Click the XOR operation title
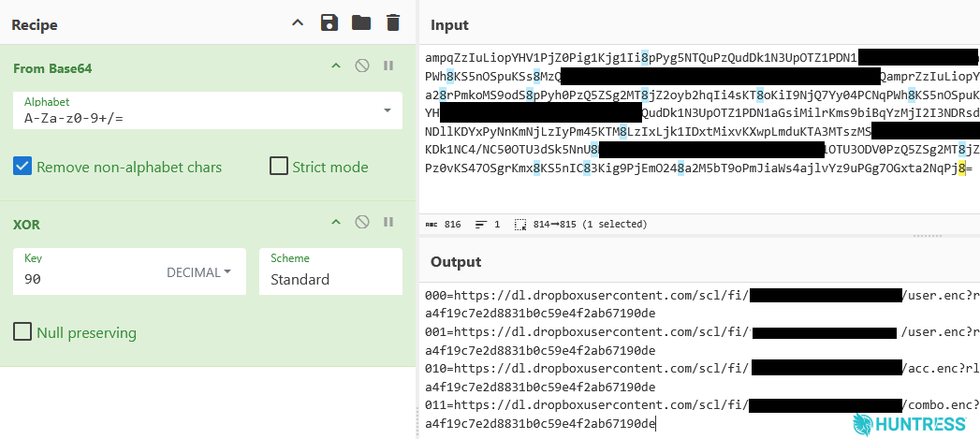This screenshot has width=980, height=439. (x=27, y=225)
